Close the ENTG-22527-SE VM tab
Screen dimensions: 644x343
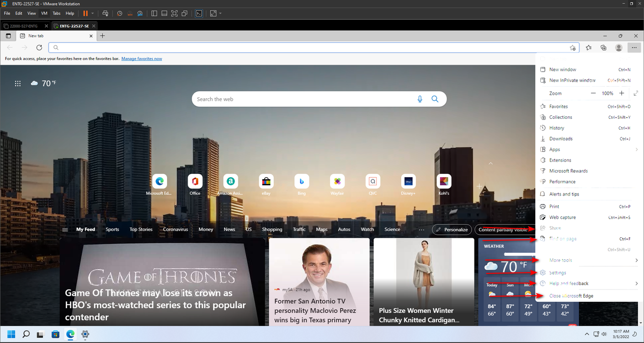pos(94,26)
